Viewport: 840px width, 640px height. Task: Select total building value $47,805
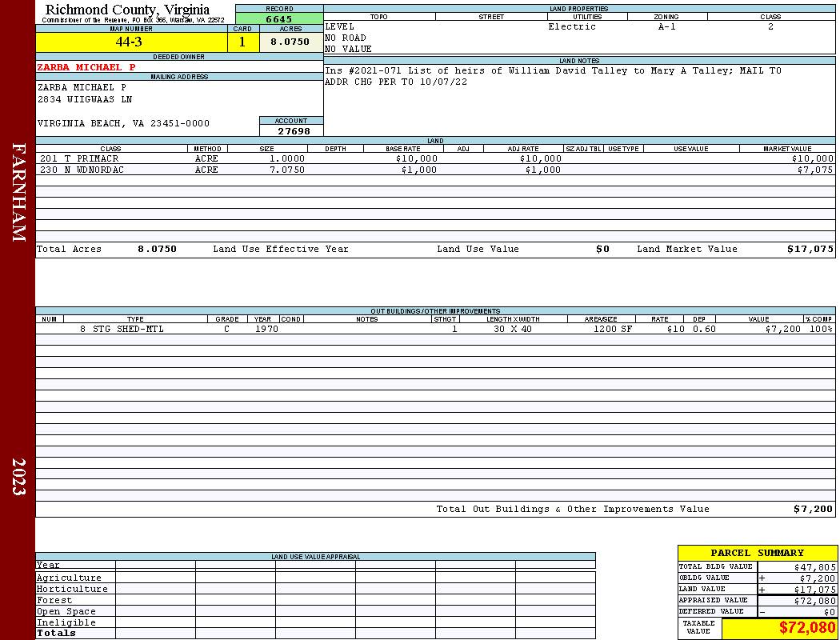pyautogui.click(x=815, y=567)
